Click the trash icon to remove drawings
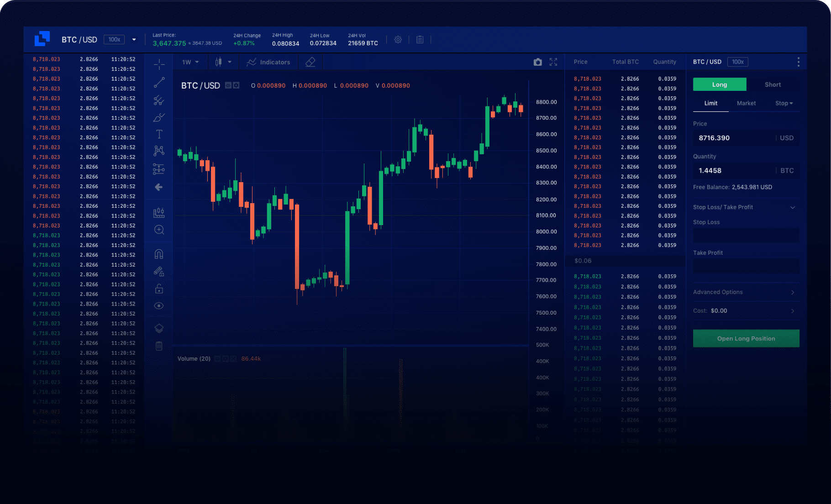Image resolution: width=831 pixels, height=504 pixels. coord(159,346)
